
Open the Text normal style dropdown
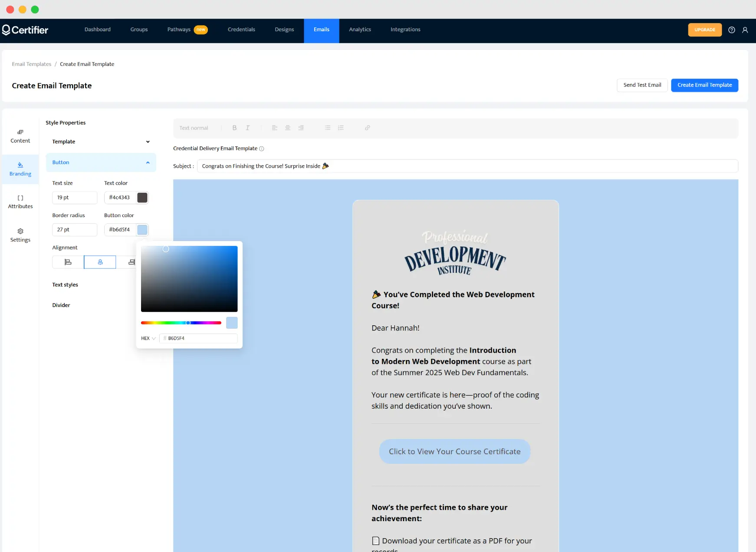pos(194,128)
